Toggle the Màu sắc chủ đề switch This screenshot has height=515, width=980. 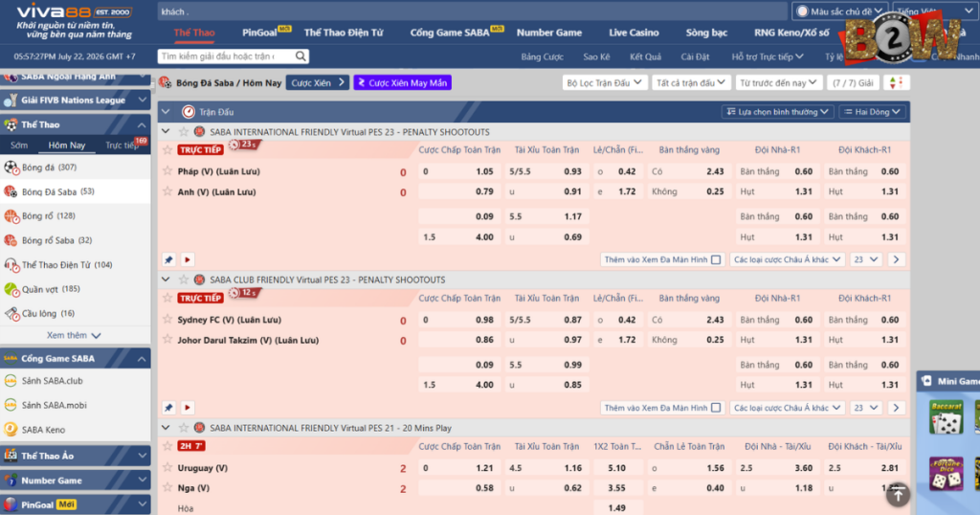(x=803, y=11)
